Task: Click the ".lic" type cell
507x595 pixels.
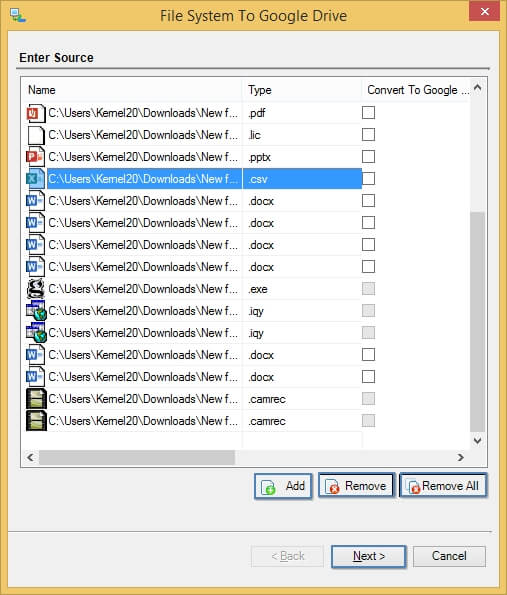Action: (x=255, y=135)
